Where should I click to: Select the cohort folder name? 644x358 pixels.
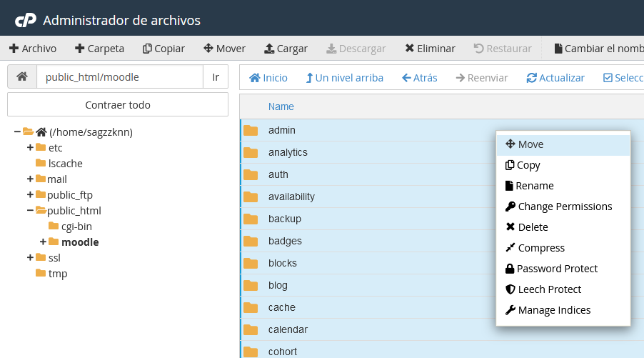(x=283, y=352)
